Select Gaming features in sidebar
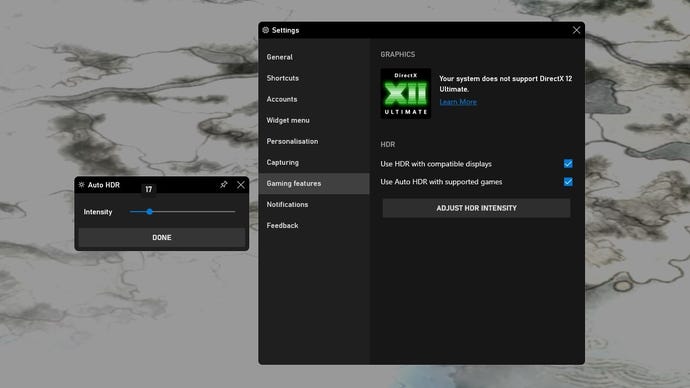 click(314, 183)
